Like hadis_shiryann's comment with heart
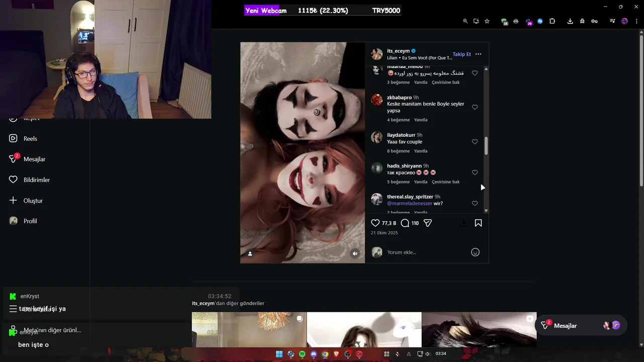This screenshot has width=644, height=362. coord(474,172)
